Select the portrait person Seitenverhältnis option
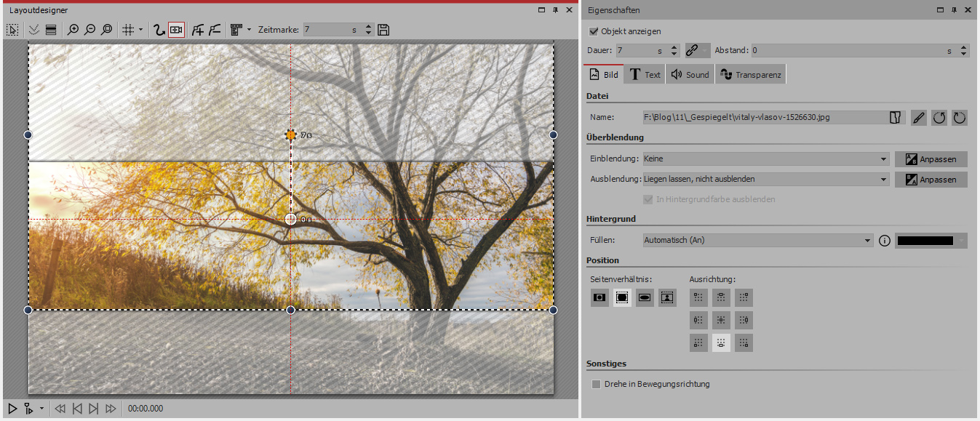 [x=667, y=297]
